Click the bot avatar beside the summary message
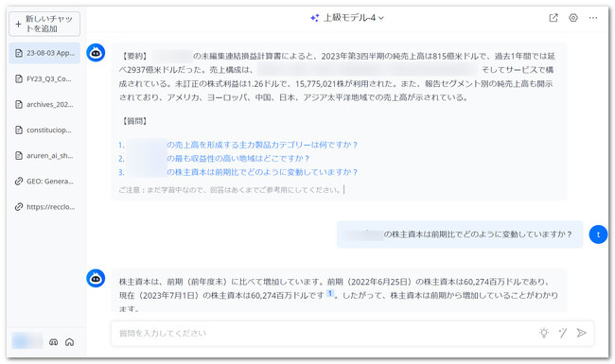Screen dimensions: 615x364 (x=96, y=53)
